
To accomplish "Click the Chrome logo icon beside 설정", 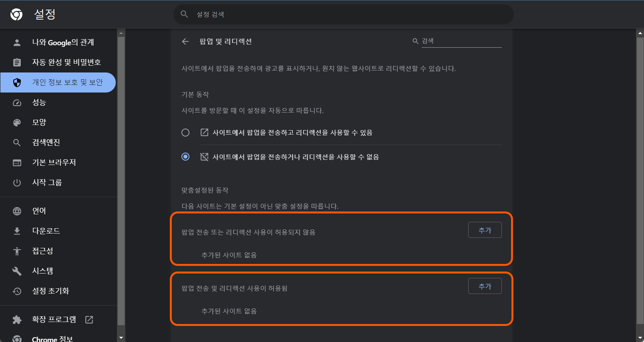I will 16,14.
